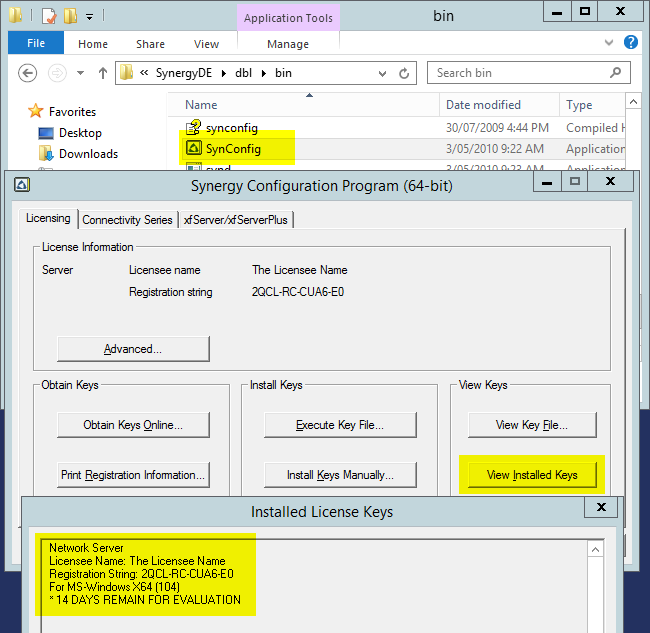Switch to the Share ribbon tab

pos(150,44)
